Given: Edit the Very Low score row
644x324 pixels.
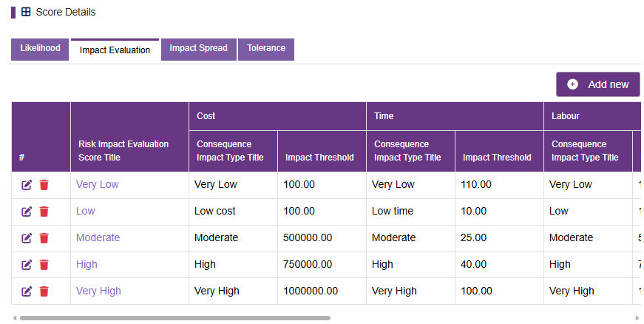Looking at the screenshot, I should (x=27, y=185).
